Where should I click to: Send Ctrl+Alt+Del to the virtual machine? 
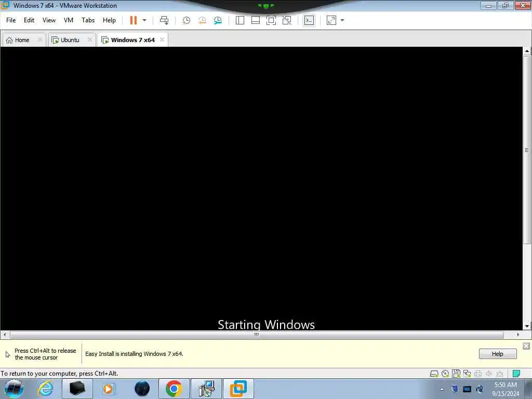(164, 20)
